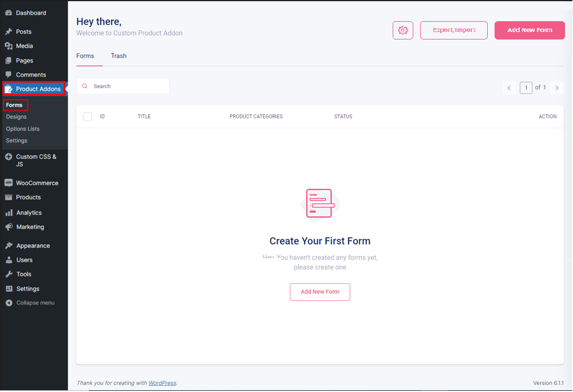Go to previous page with left chevron

509,88
